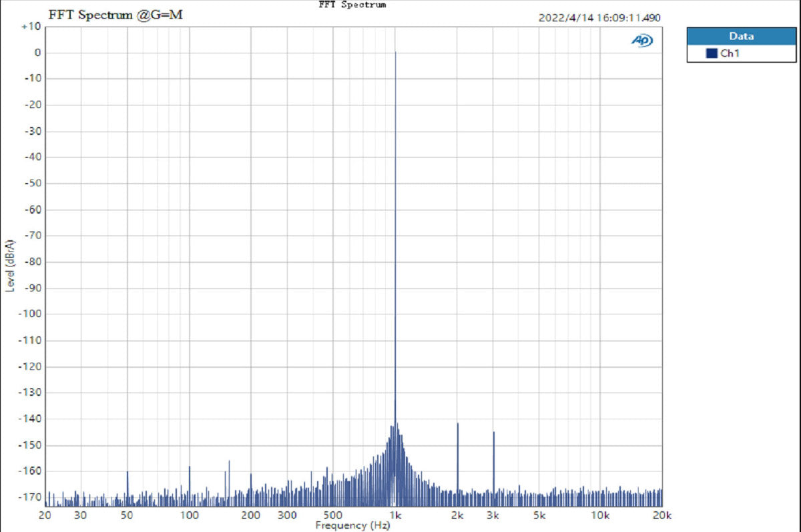
Task: Click the Data legend header
Action: point(741,36)
